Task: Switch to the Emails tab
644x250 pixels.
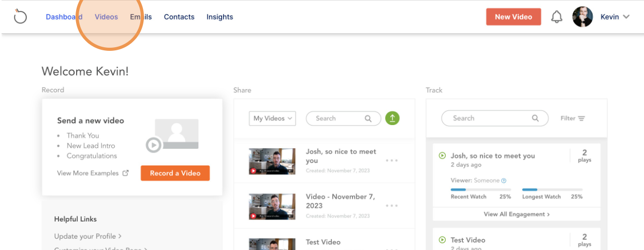Action: (x=141, y=17)
